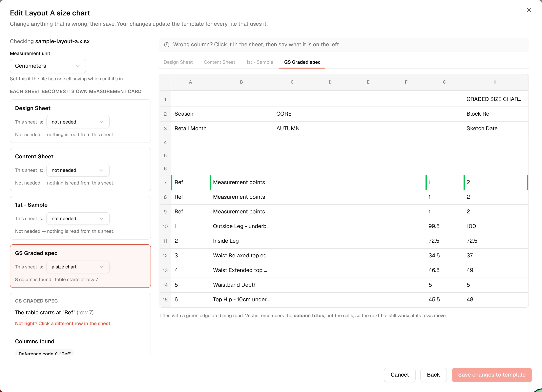Click the 'Ref' cell in row 9

pos(190,212)
